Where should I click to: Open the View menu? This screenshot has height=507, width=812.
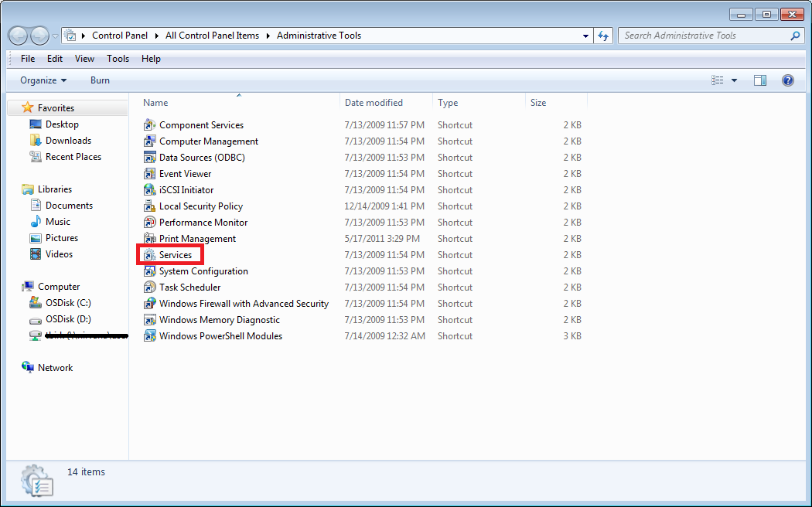coord(84,59)
